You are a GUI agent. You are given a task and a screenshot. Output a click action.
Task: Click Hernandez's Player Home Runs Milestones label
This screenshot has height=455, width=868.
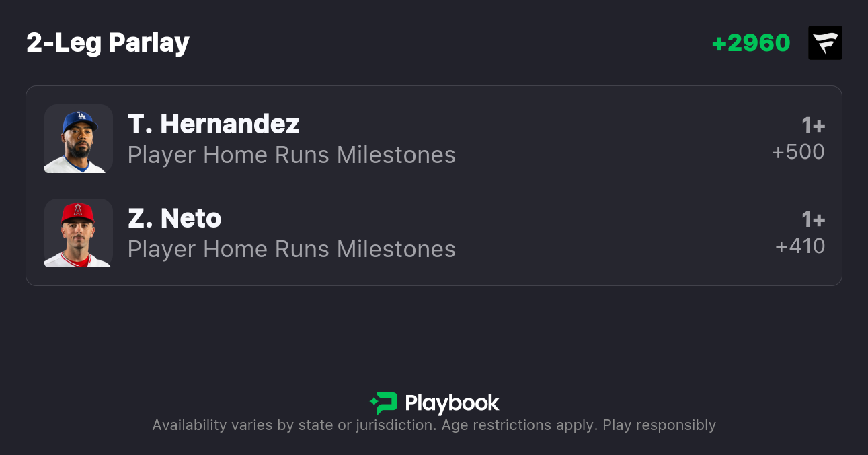(291, 155)
